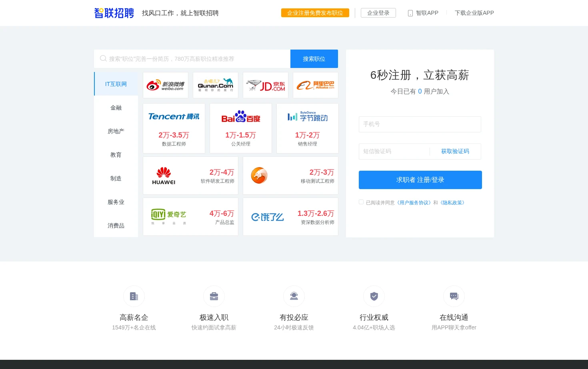Click the 4万-6万 salary text
The height and width of the screenshot is (369, 588).
(222, 213)
